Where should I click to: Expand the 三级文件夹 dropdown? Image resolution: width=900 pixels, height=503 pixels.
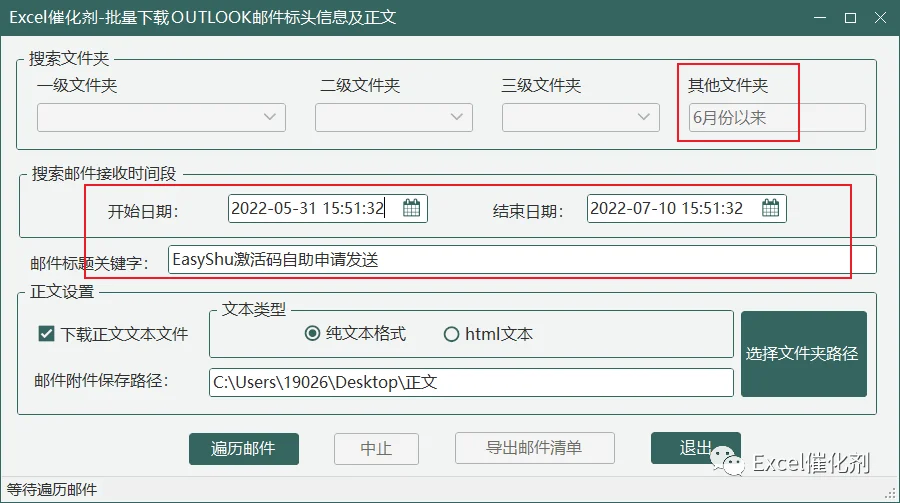click(x=581, y=117)
